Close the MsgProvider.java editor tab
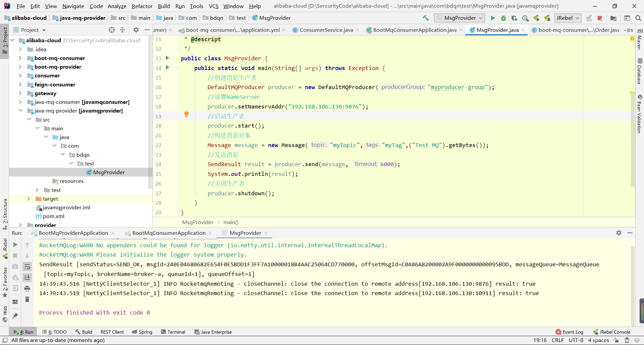The image size is (644, 345). pos(523,30)
